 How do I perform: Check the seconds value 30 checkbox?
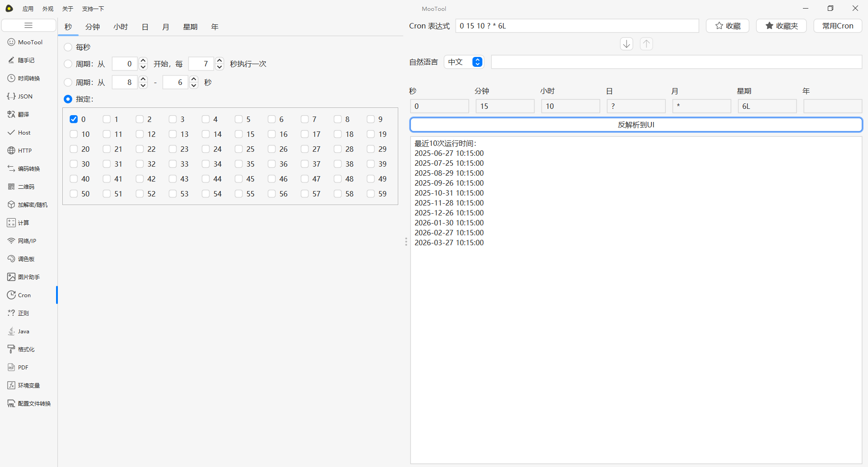tap(74, 164)
